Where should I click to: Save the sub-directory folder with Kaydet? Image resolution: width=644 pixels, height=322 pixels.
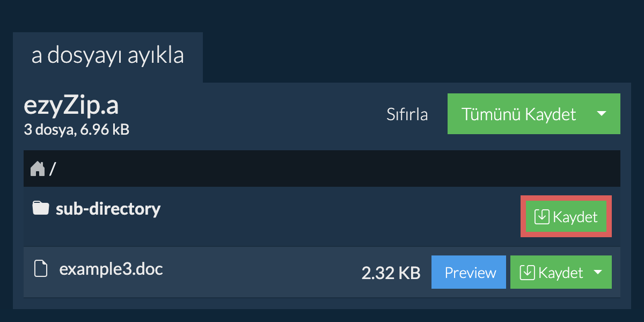point(566,217)
